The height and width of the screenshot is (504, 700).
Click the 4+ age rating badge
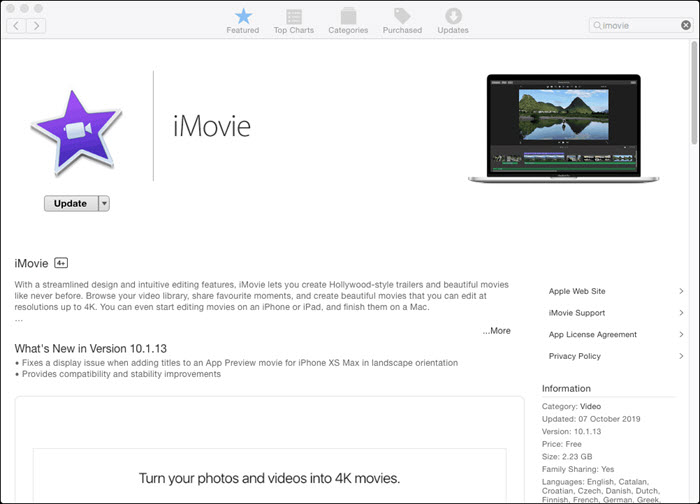coord(61,263)
